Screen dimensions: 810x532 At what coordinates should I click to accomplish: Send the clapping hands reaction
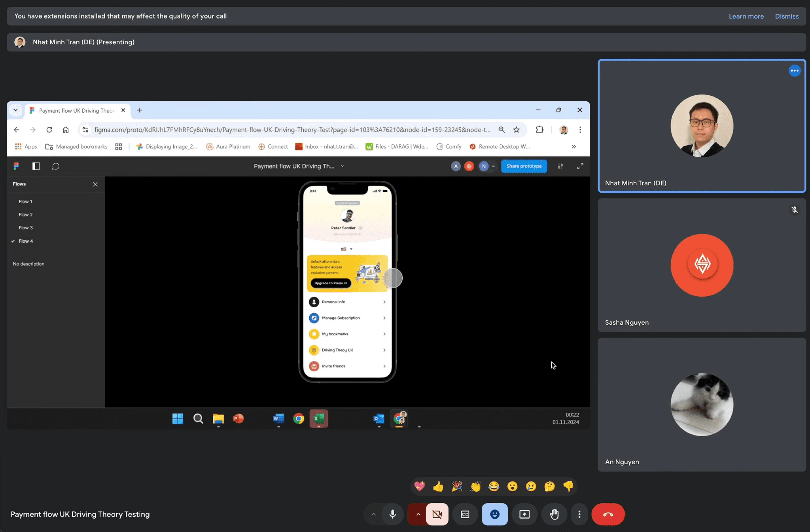[475, 486]
